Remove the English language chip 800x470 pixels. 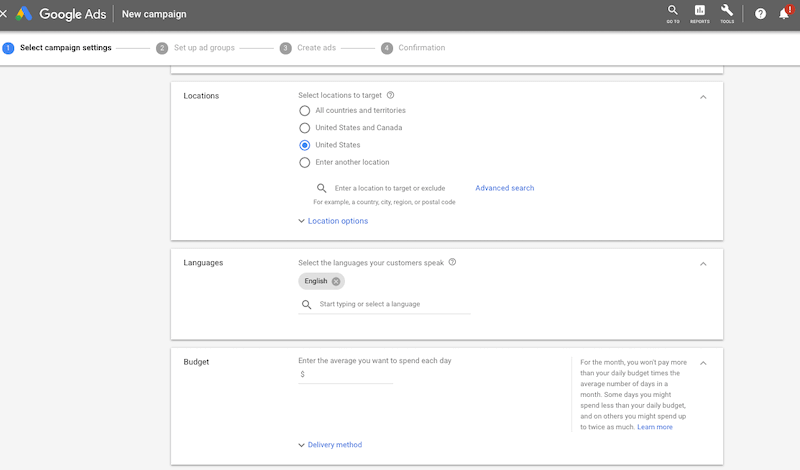coord(336,281)
